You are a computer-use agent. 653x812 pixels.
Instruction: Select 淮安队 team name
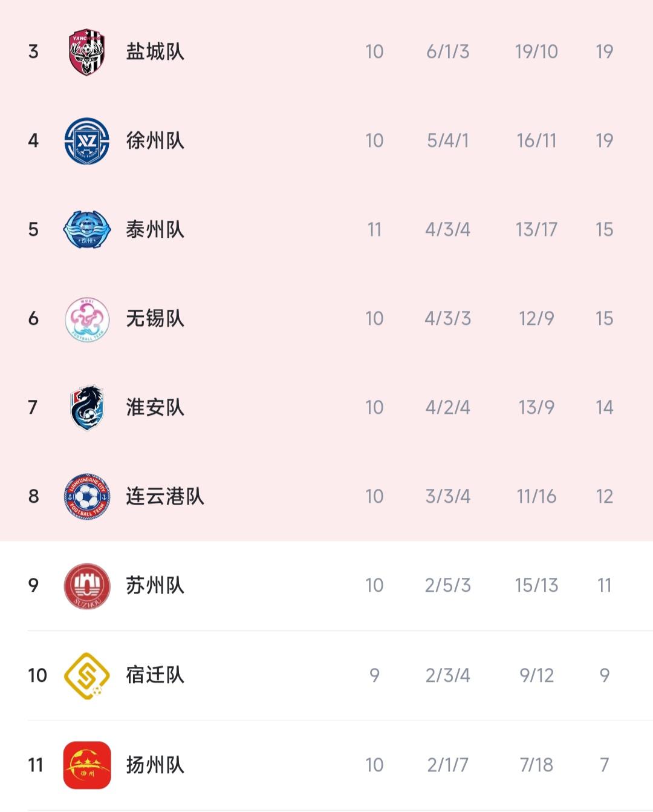point(155,407)
